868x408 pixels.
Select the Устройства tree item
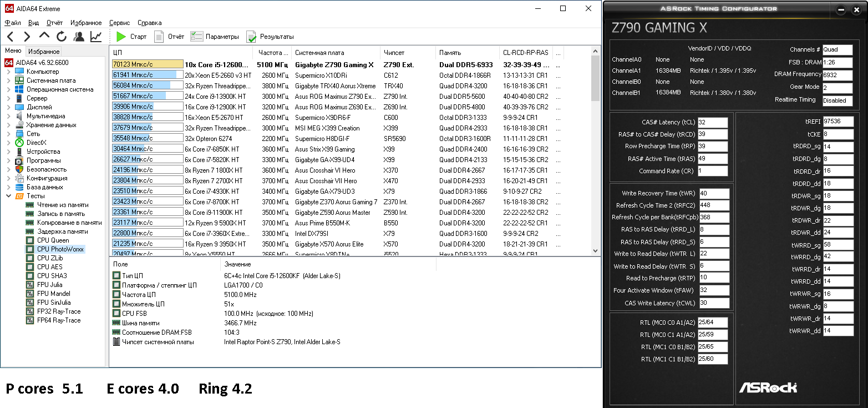coord(43,152)
